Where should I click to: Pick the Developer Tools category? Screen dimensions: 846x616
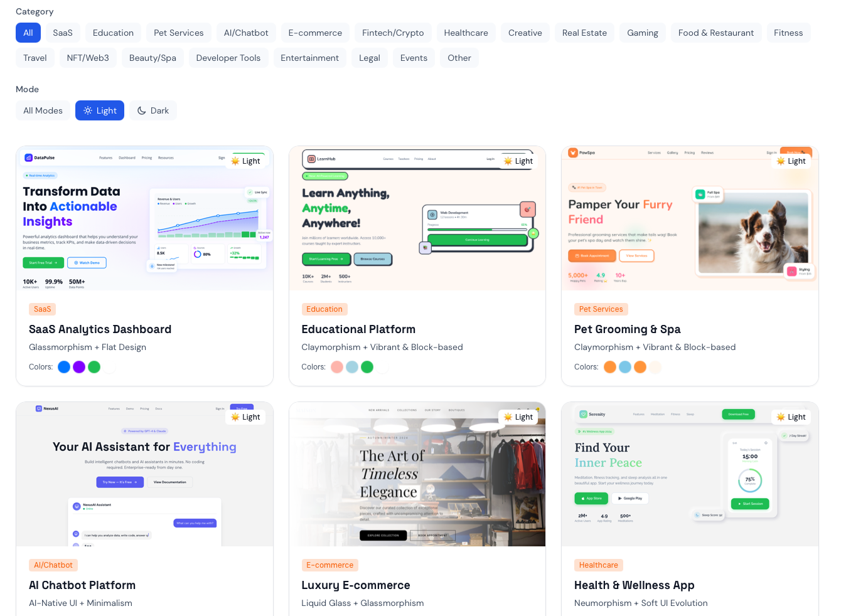228,58
